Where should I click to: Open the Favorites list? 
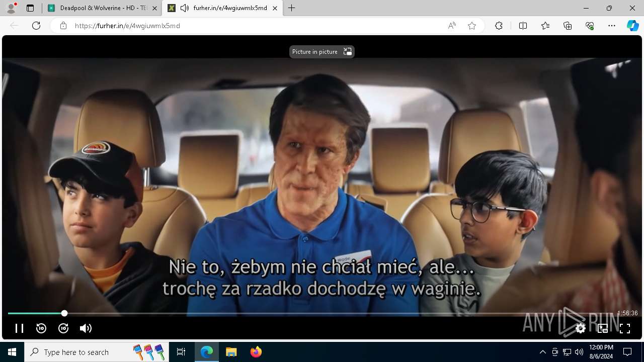click(x=545, y=26)
